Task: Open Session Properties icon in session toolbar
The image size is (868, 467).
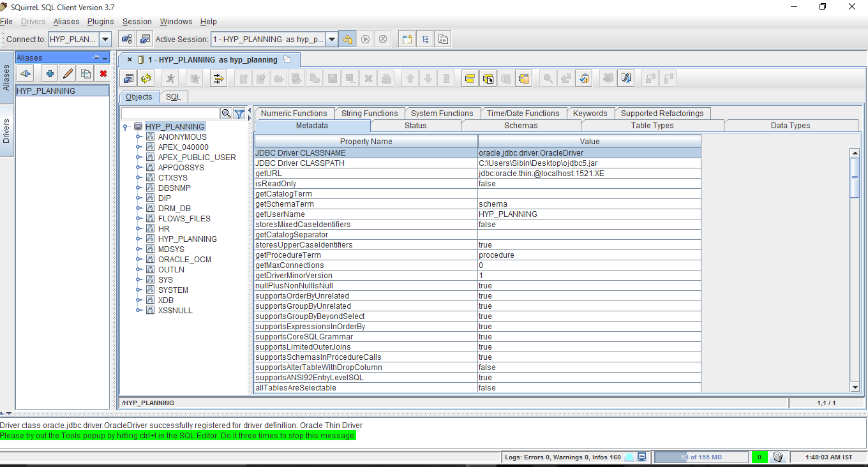Action: 129,78
